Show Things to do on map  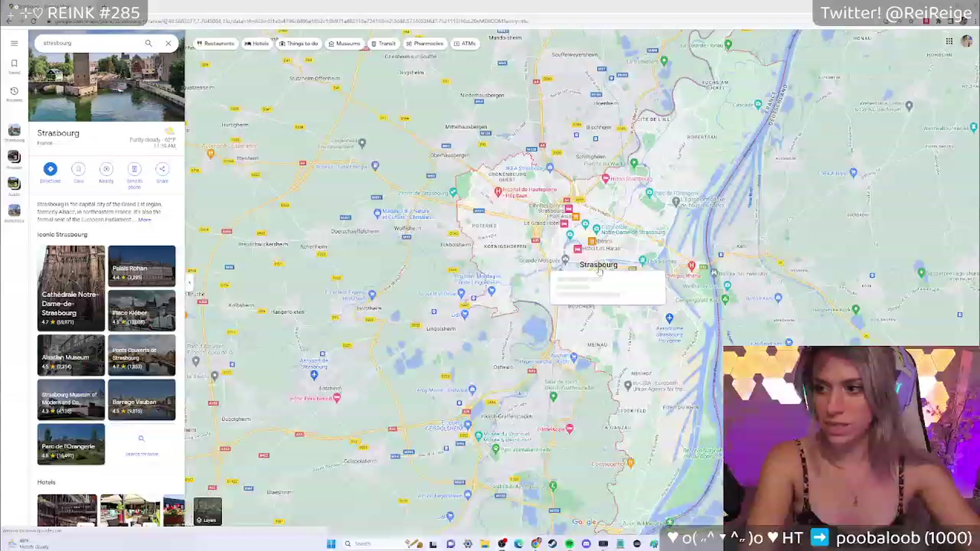299,44
